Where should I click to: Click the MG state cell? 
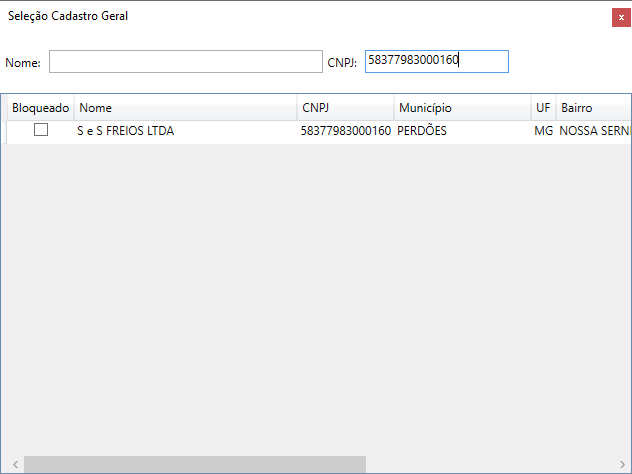(543, 131)
